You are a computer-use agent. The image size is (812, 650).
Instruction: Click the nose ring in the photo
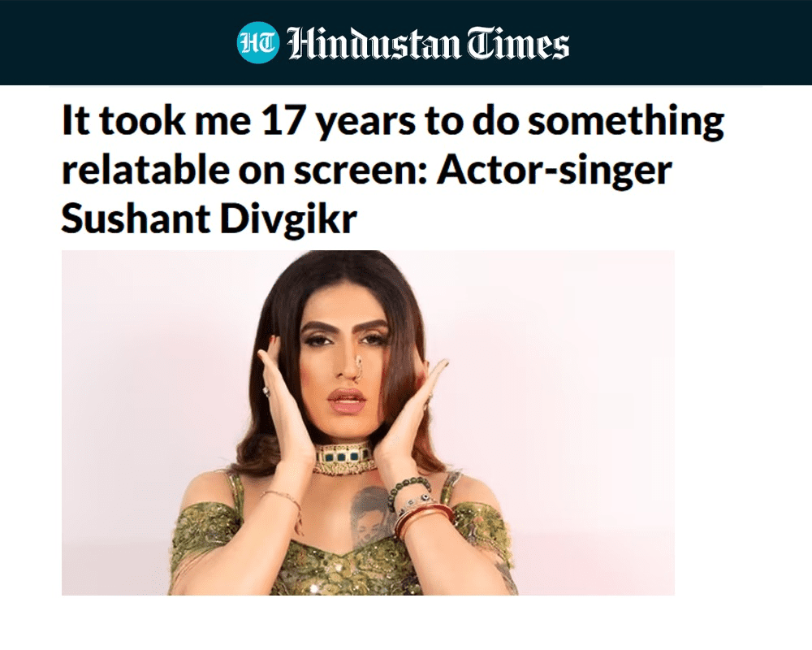356,369
